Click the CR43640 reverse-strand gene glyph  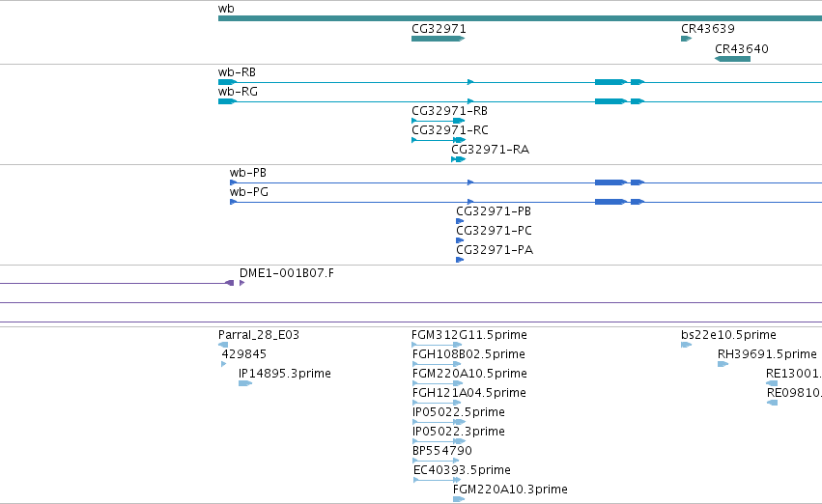732,59
